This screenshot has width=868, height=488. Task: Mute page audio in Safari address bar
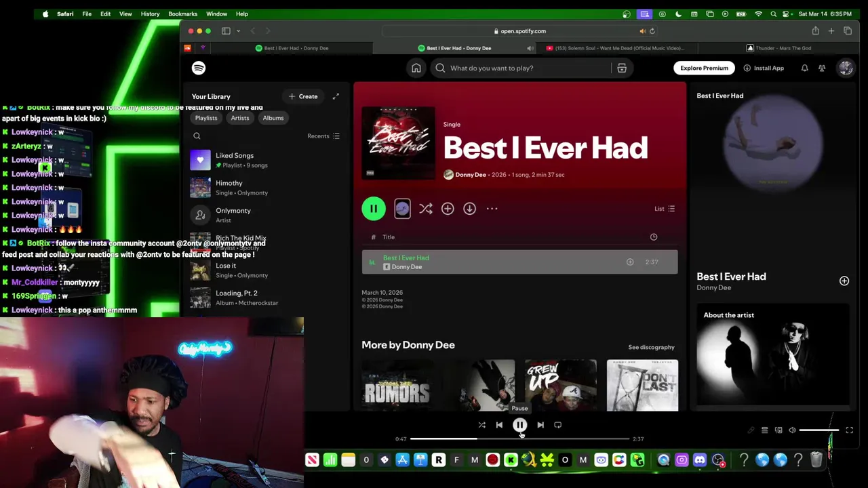642,31
